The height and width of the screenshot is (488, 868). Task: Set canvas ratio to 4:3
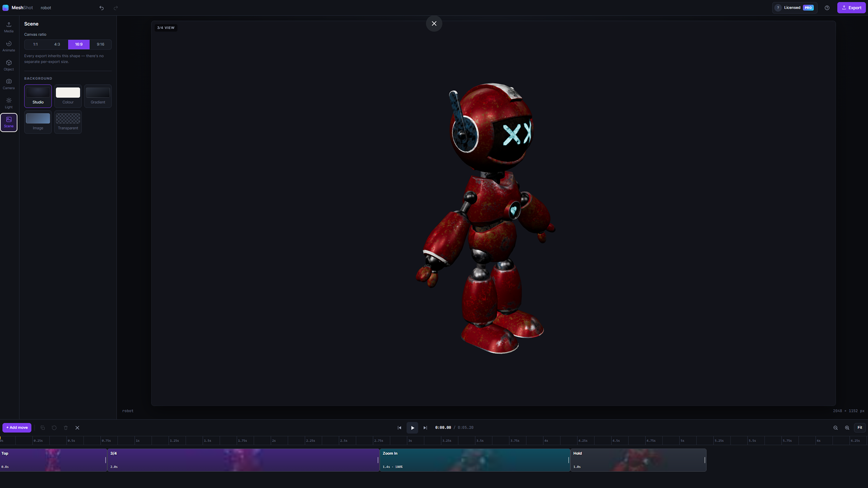57,44
